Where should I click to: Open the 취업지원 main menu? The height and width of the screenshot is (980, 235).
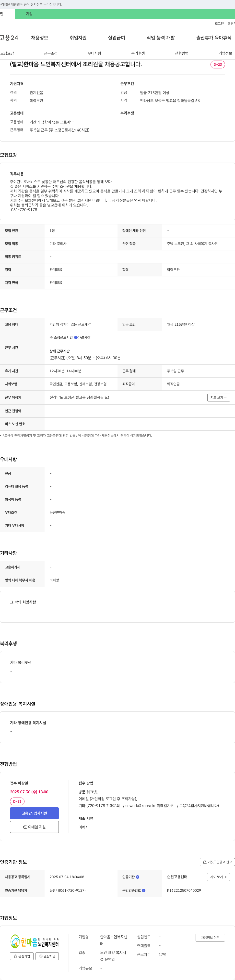(x=78, y=38)
